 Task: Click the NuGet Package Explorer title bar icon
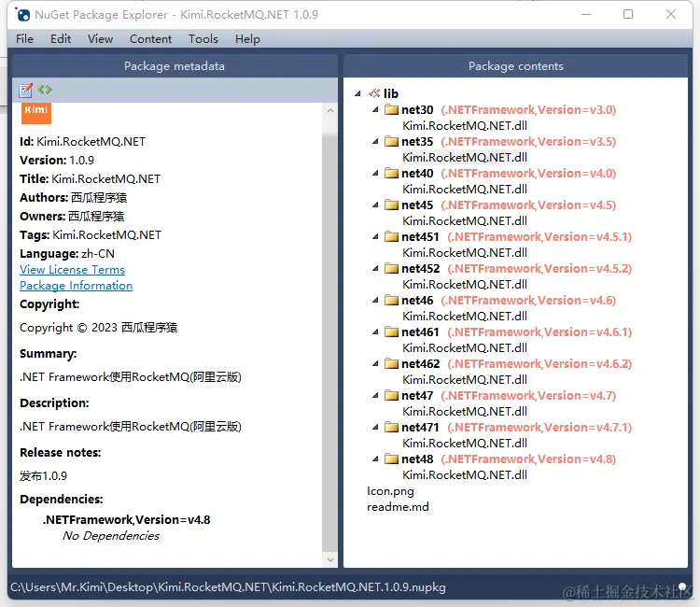click(x=22, y=15)
